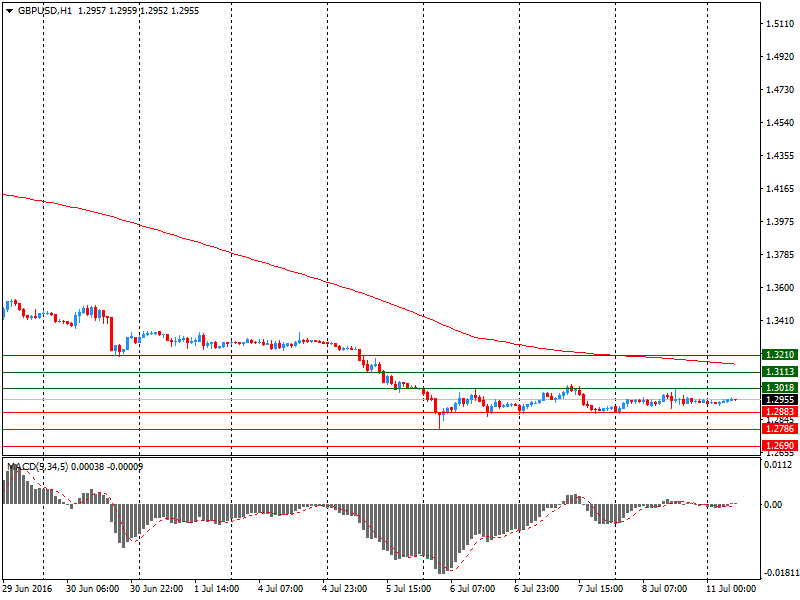800x600 pixels.
Task: Click the 1.4730 price axis value
Action: point(780,90)
